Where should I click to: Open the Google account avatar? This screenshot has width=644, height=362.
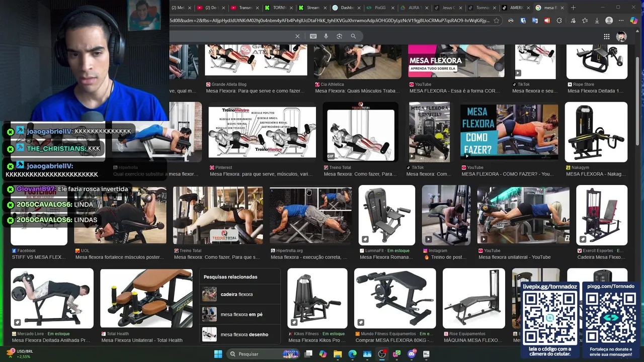point(622,37)
